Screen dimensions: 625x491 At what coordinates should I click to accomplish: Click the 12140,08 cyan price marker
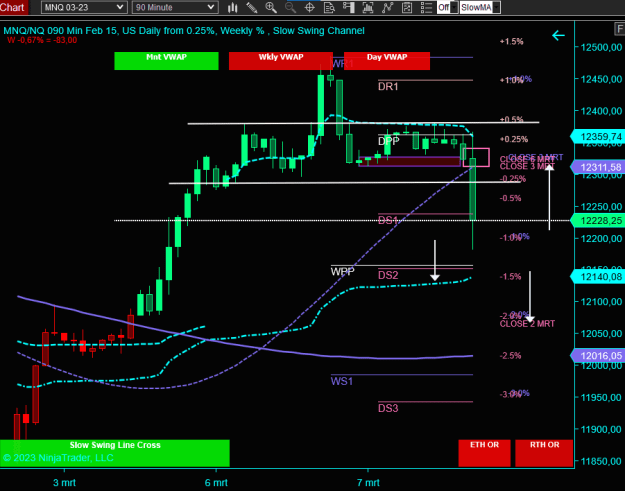[597, 277]
